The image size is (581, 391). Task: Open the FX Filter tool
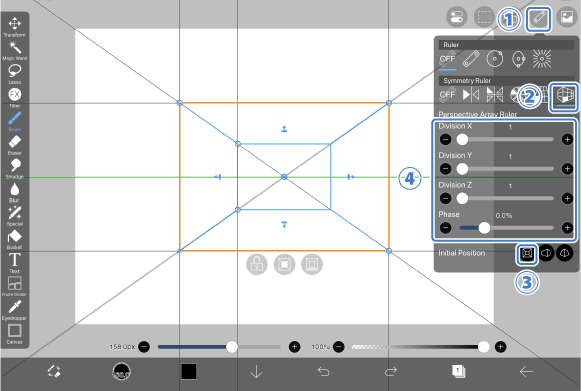(14, 97)
